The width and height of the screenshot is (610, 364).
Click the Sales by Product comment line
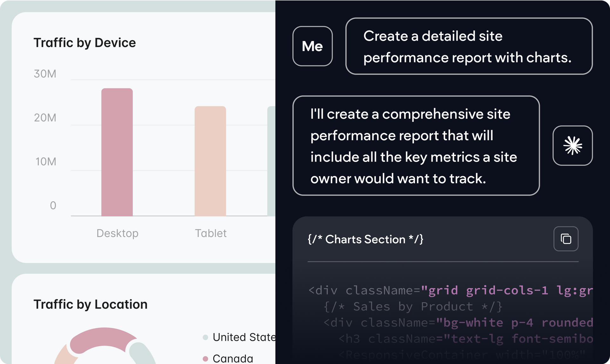(413, 307)
